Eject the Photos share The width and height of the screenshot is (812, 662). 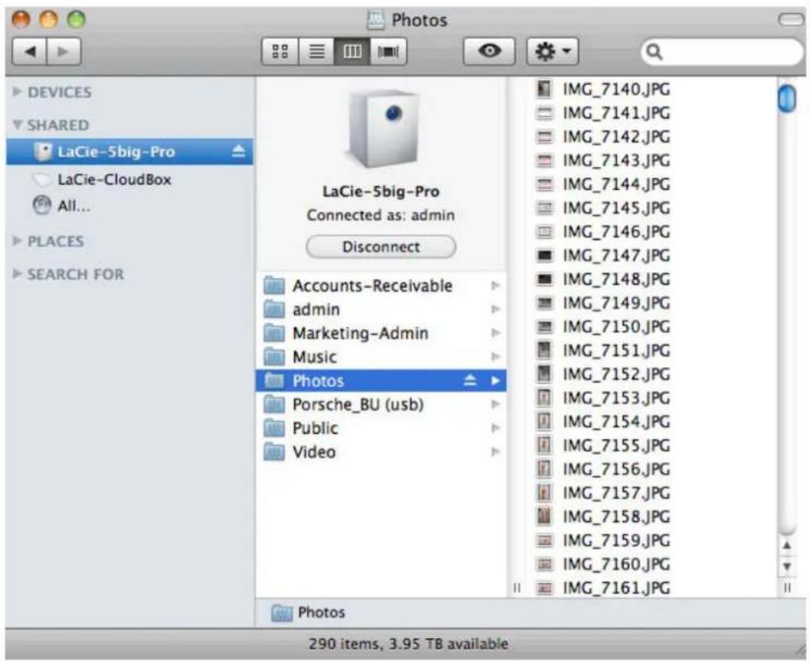pos(470,381)
